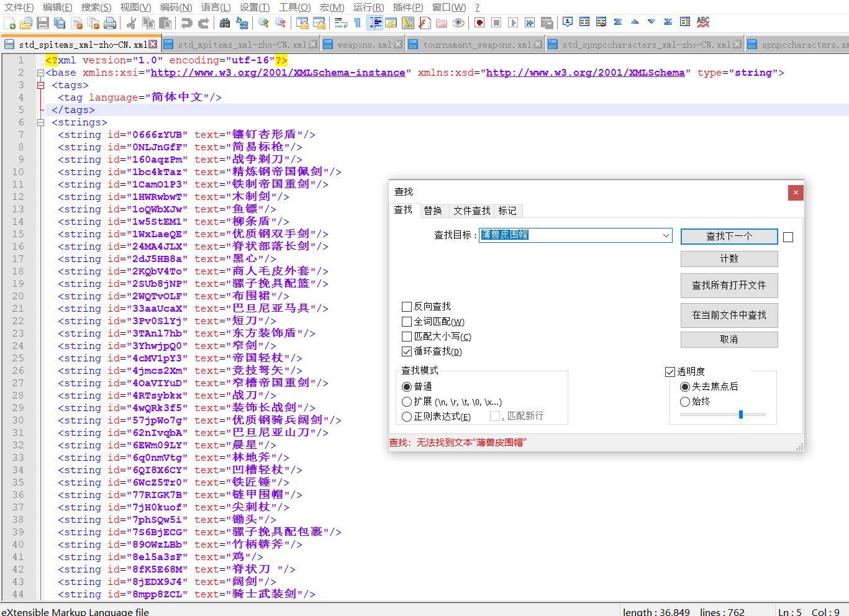Click 查找所有打开文件 button
The image size is (849, 616).
coord(729,286)
